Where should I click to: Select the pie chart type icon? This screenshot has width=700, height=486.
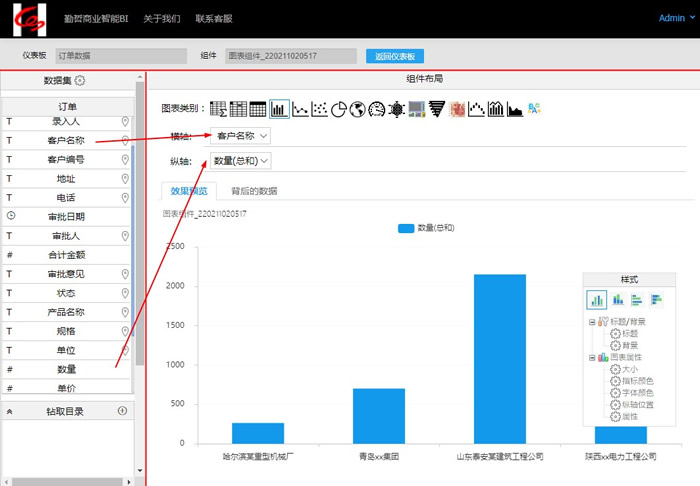pyautogui.click(x=339, y=109)
